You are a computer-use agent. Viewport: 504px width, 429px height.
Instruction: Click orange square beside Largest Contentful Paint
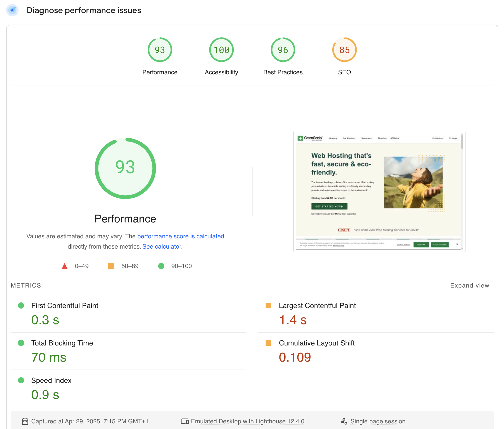coord(268,305)
